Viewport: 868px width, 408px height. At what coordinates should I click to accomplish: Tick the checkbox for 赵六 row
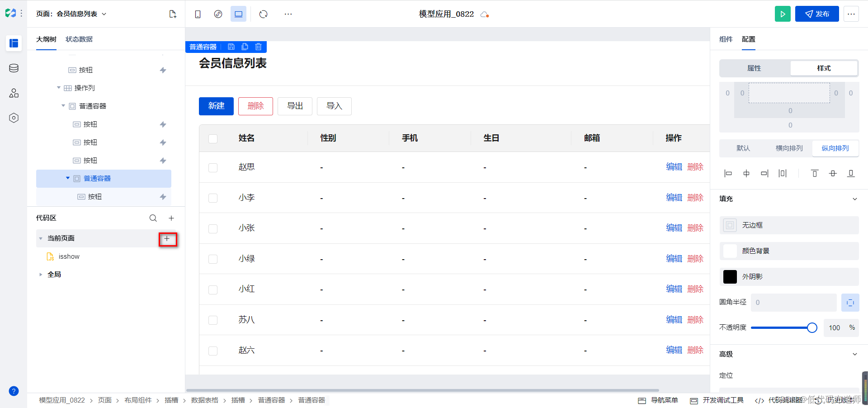click(x=213, y=351)
